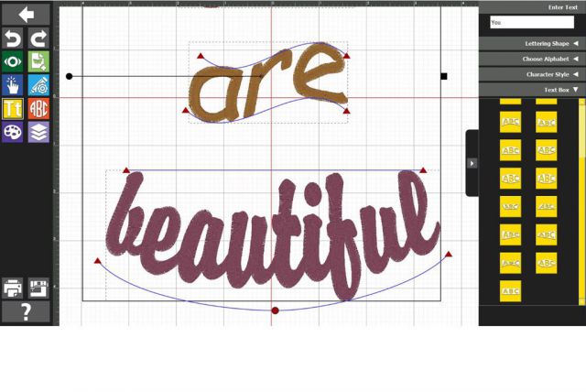Redo the last action
The image size is (586, 392).
(x=38, y=38)
